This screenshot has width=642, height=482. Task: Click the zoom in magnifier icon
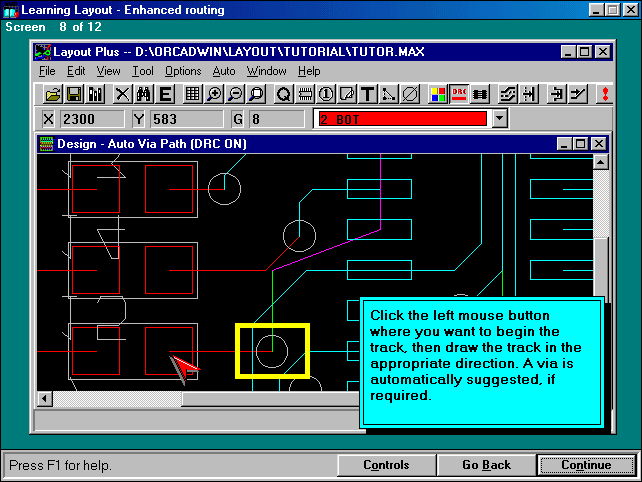(214, 94)
